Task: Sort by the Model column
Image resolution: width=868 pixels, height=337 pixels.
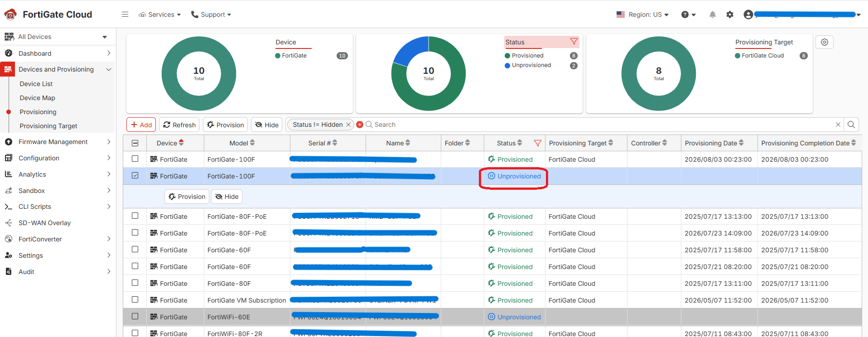Action: point(252,143)
